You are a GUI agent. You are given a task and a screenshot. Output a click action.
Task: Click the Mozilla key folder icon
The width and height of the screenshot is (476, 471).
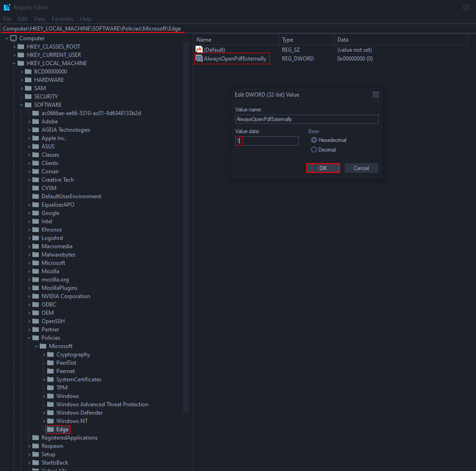pos(36,271)
